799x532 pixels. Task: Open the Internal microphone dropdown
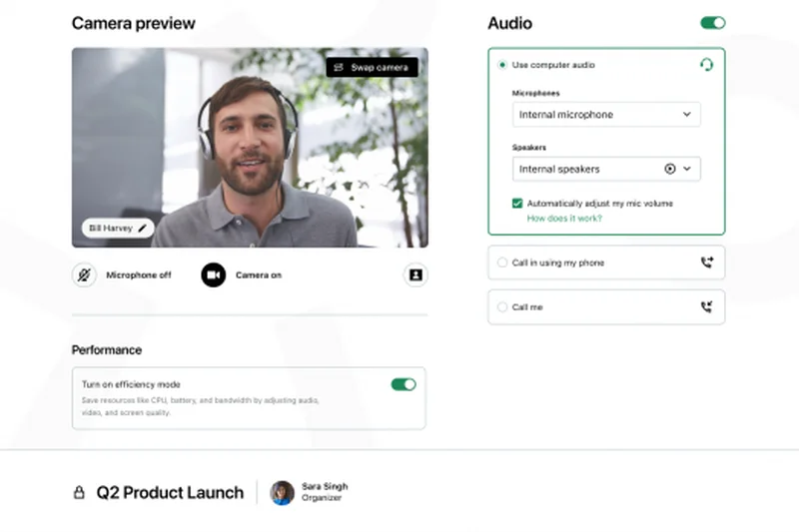605,115
